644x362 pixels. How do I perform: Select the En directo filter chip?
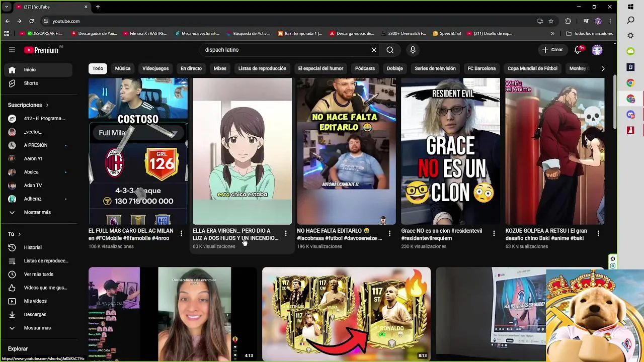pyautogui.click(x=191, y=68)
